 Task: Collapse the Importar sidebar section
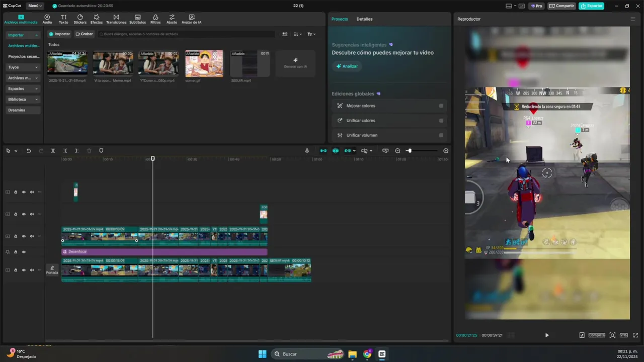click(x=36, y=35)
